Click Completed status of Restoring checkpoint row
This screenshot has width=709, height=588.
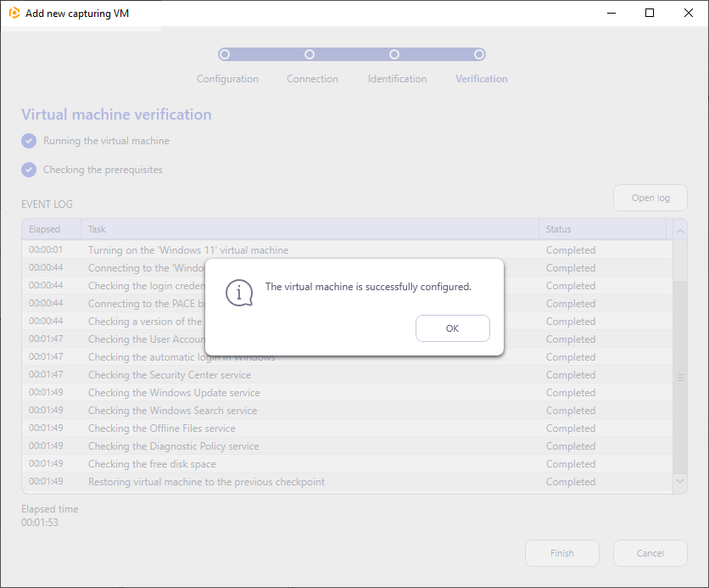point(571,482)
